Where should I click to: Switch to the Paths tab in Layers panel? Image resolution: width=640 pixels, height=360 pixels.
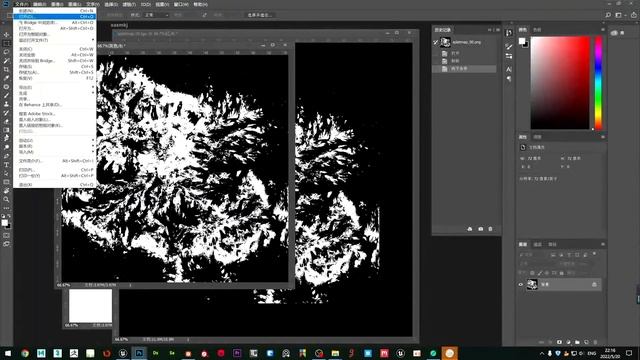552,244
